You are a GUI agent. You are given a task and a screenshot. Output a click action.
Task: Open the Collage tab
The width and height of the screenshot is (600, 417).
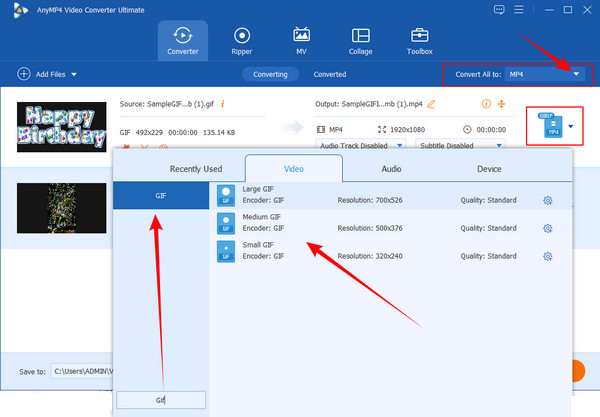(x=360, y=41)
